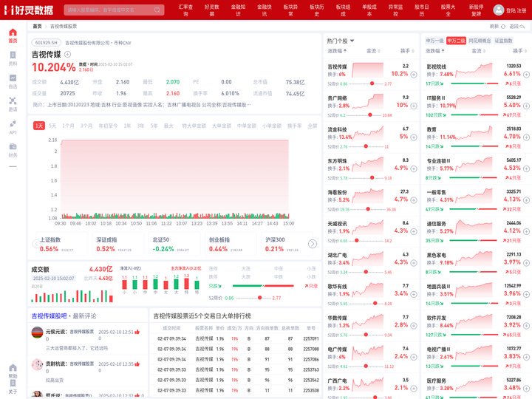Click 吉视传媒 52周价 dot in hot list
The width and height of the screenshot is (532, 399).
click(372, 83)
